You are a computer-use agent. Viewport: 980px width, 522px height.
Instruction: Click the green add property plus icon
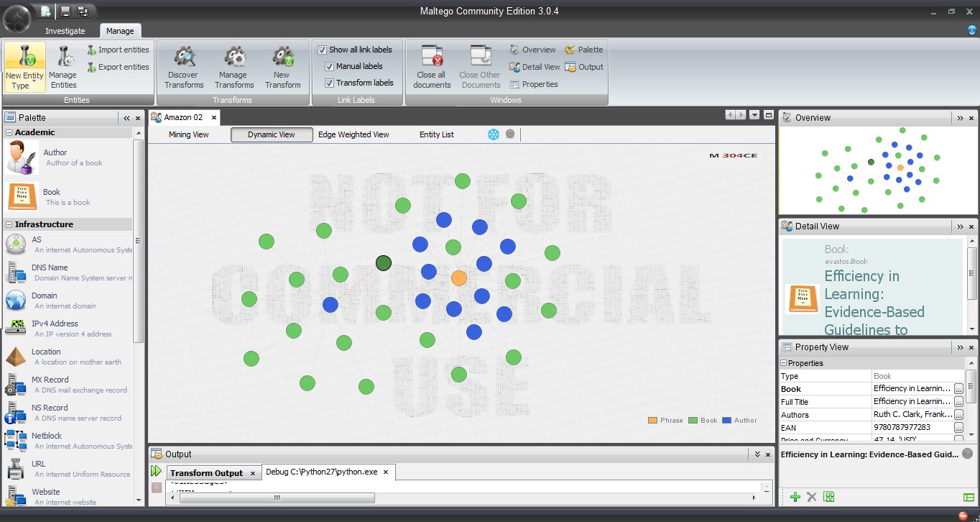point(795,497)
